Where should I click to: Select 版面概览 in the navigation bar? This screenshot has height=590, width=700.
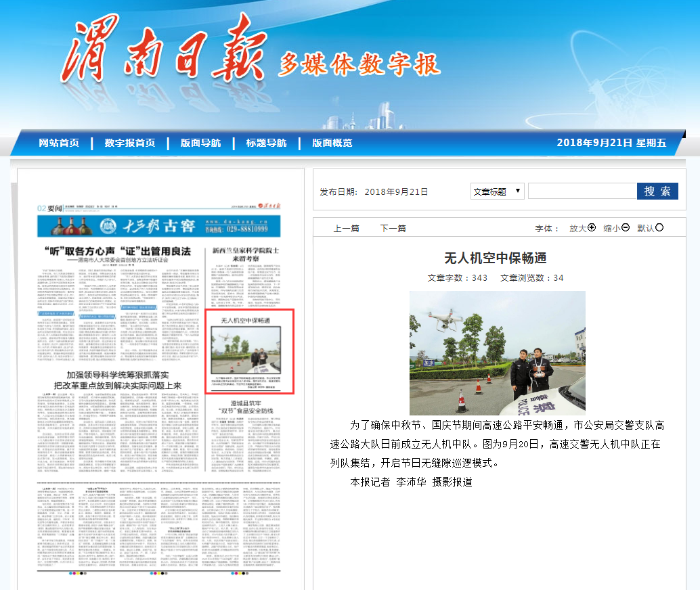[332, 143]
